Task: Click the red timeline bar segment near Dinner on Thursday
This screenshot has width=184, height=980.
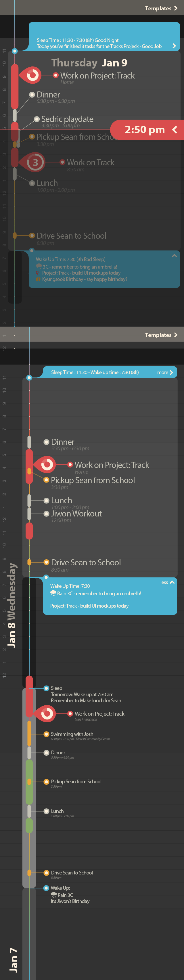Action: pos(15,87)
